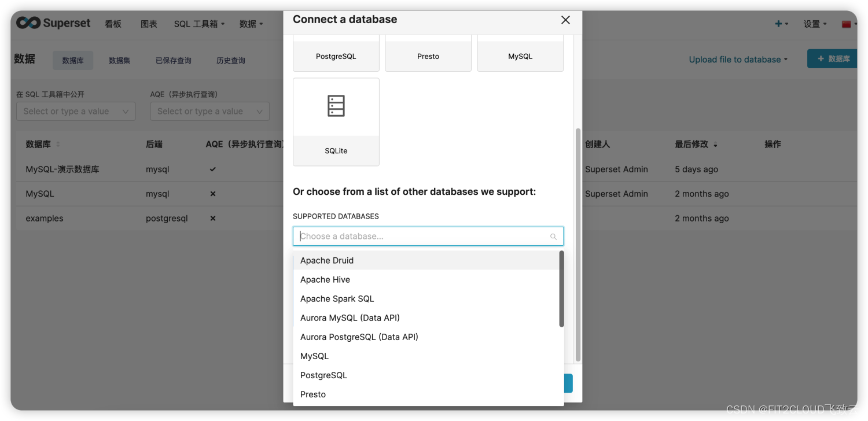The height and width of the screenshot is (421, 868).
Task: Click the 后端 column header
Action: pyautogui.click(x=154, y=144)
